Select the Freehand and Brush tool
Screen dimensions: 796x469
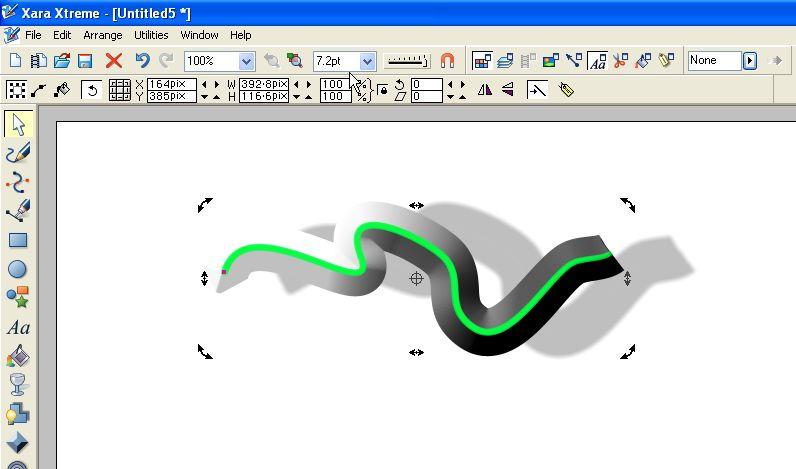tap(18, 152)
